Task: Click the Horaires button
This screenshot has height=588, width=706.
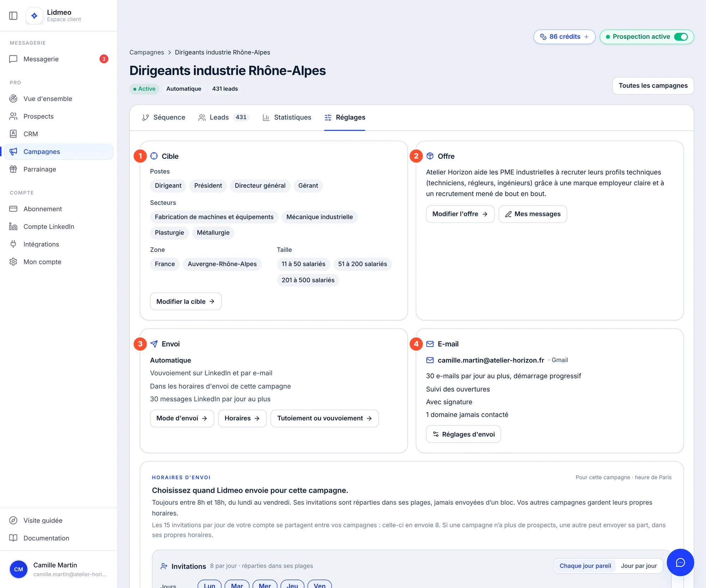Action: click(x=242, y=418)
